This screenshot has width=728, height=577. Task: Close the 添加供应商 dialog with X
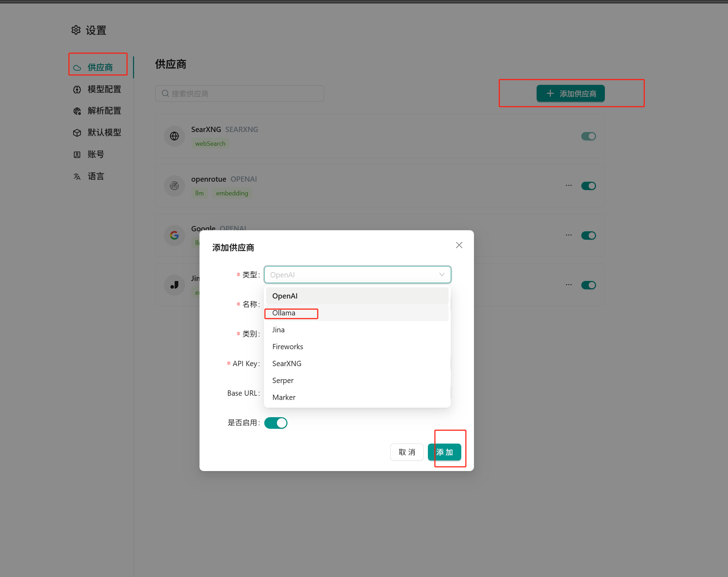click(x=459, y=245)
